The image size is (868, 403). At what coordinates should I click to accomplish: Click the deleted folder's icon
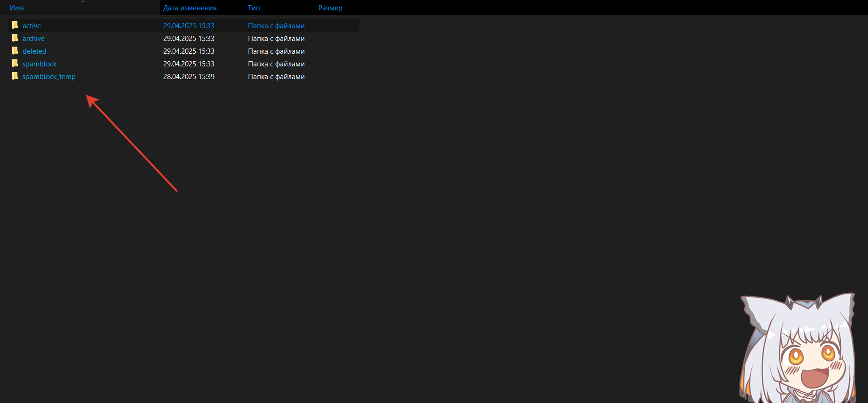(15, 51)
